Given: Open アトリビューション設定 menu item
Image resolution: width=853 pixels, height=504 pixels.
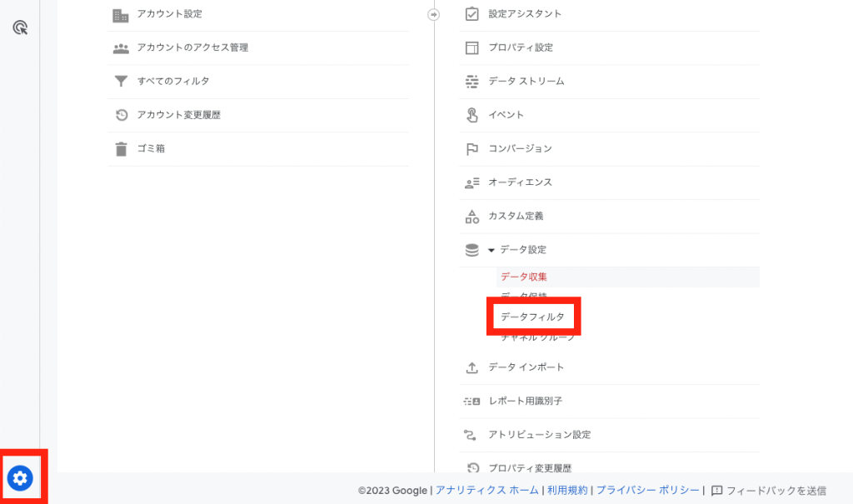Looking at the screenshot, I should tap(540, 435).
